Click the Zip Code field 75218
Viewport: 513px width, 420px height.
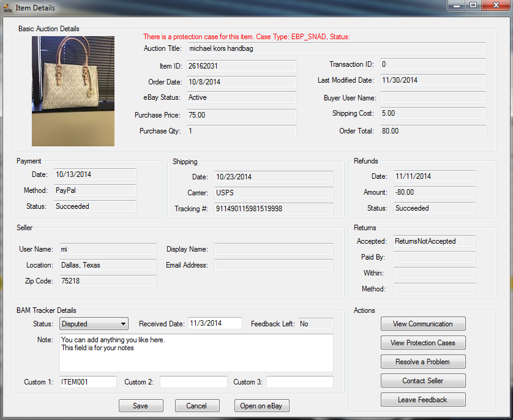click(108, 281)
